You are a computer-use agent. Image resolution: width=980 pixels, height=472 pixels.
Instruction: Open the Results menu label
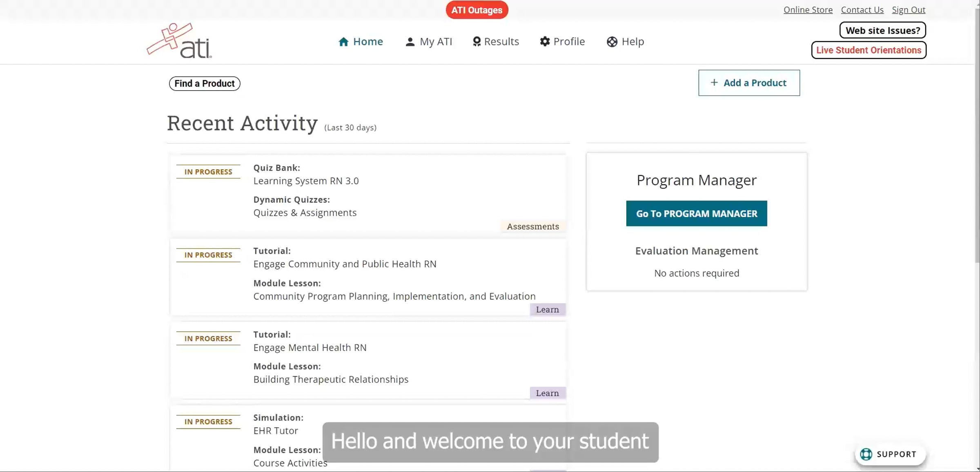[x=501, y=42]
